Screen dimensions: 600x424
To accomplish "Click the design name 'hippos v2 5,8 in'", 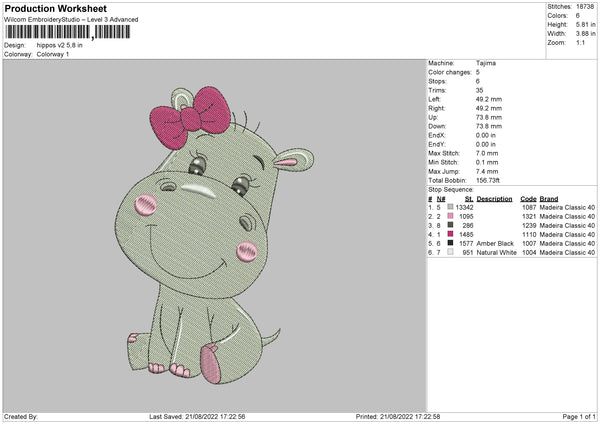I will coord(59,45).
